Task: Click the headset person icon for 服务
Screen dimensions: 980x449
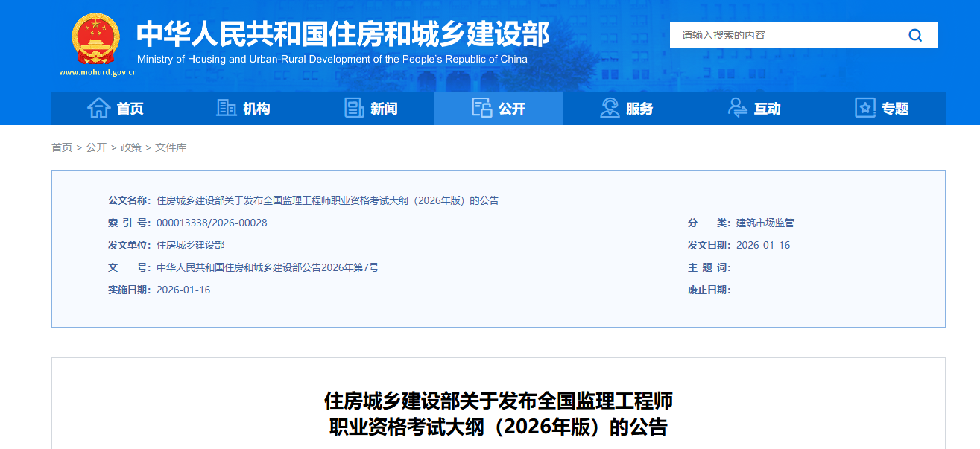Action: (x=610, y=108)
